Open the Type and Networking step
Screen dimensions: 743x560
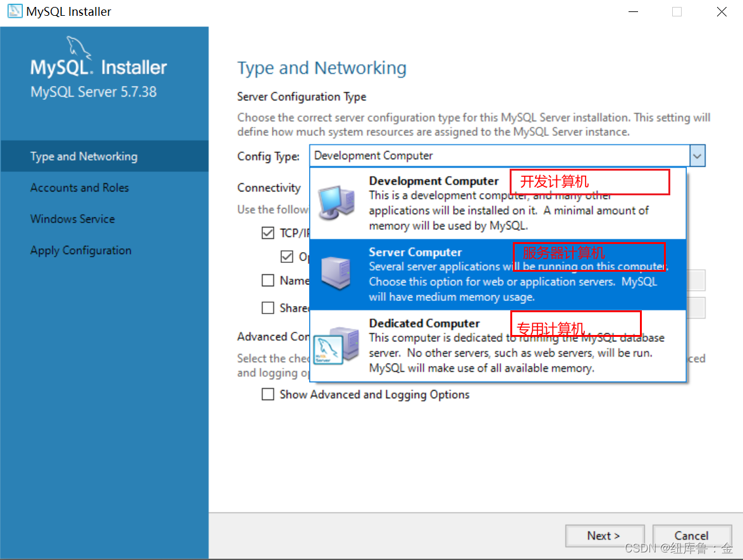coord(104,156)
